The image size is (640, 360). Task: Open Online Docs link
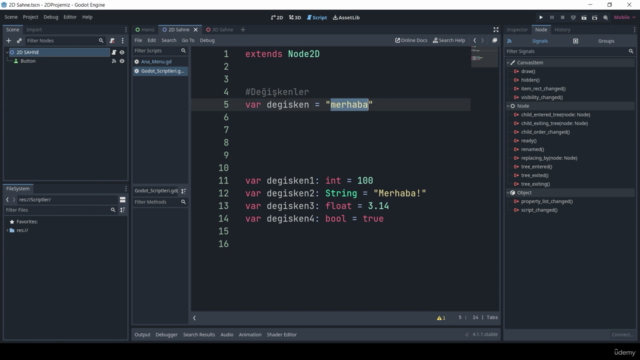tap(411, 40)
